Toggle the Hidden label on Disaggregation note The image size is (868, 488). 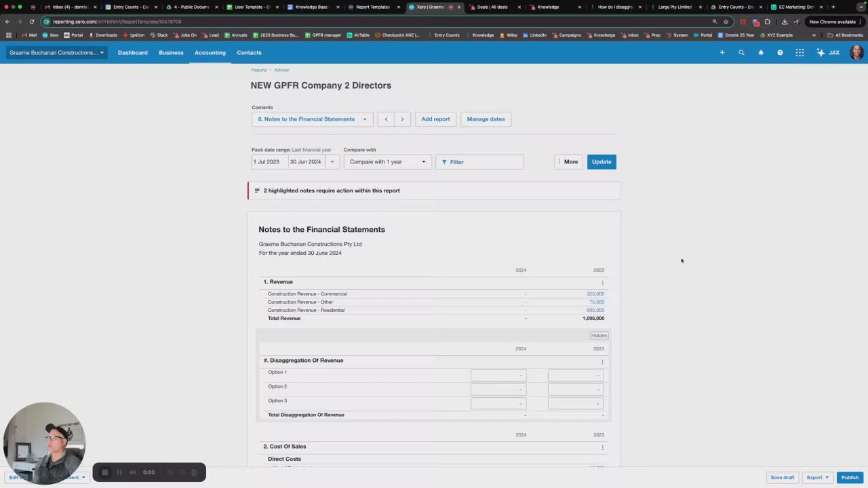pyautogui.click(x=599, y=335)
